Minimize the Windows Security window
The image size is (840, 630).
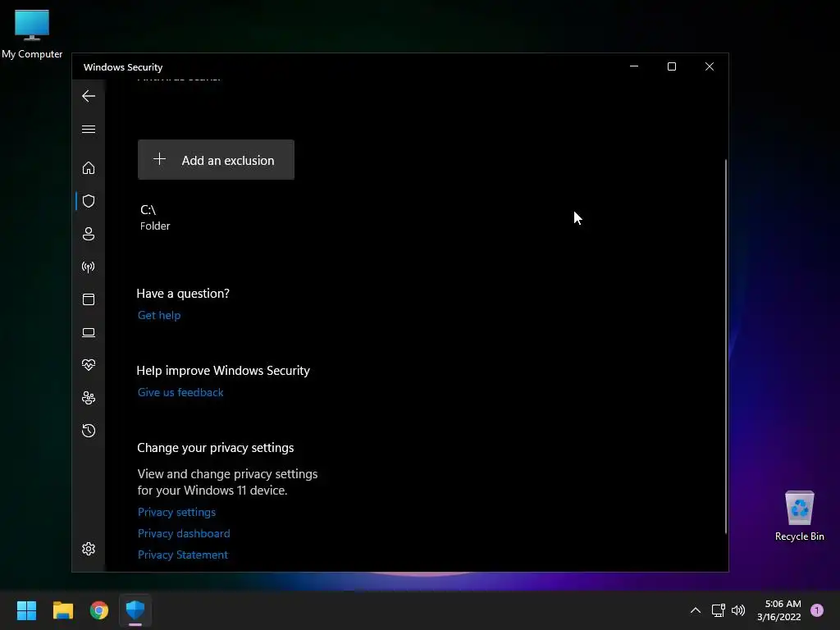[x=634, y=66]
